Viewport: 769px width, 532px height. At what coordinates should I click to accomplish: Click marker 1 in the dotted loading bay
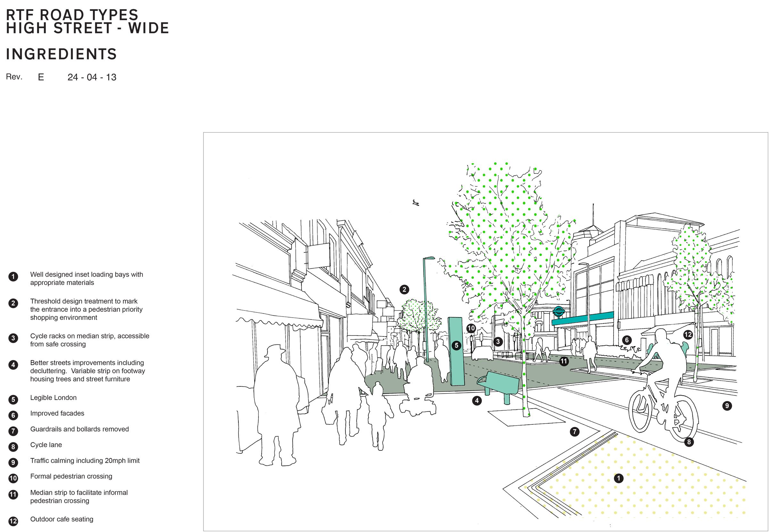[618, 478]
